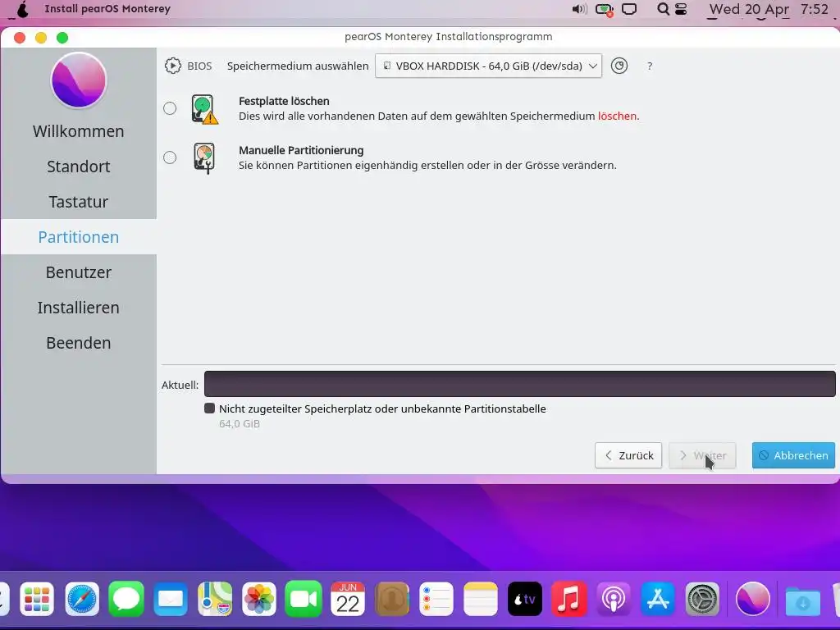Image resolution: width=840 pixels, height=630 pixels.
Task: Click the Manuelle Partitionierung heading text
Action: (301, 150)
